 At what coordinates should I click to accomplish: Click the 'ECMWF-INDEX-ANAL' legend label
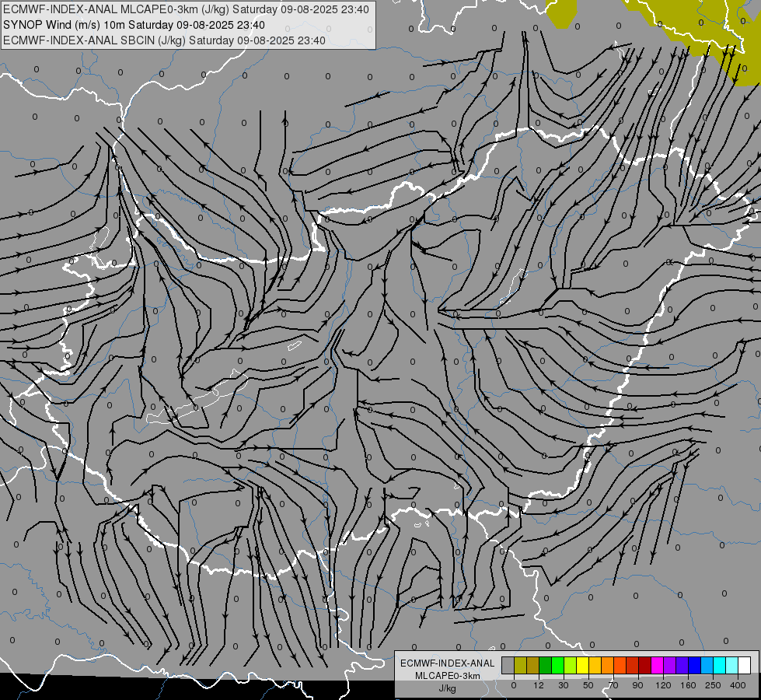[x=448, y=663]
